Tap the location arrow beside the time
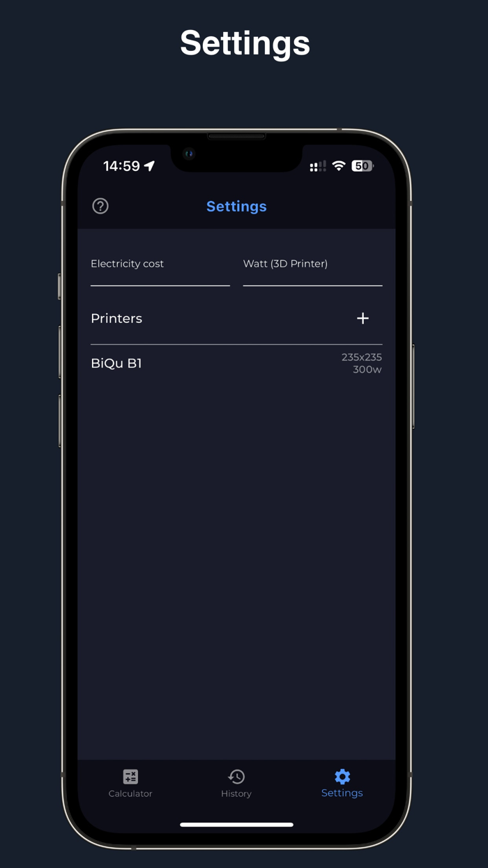Viewport: 488px width, 868px height. pos(149,166)
